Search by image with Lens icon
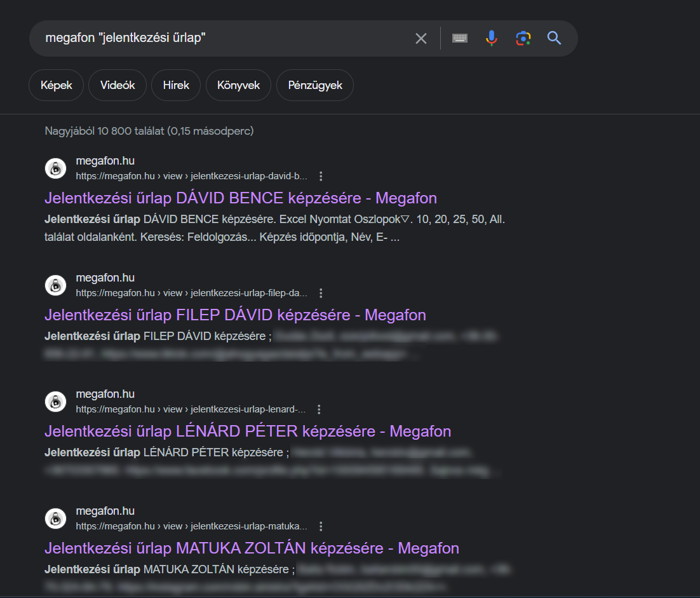700x598 pixels. tap(523, 39)
